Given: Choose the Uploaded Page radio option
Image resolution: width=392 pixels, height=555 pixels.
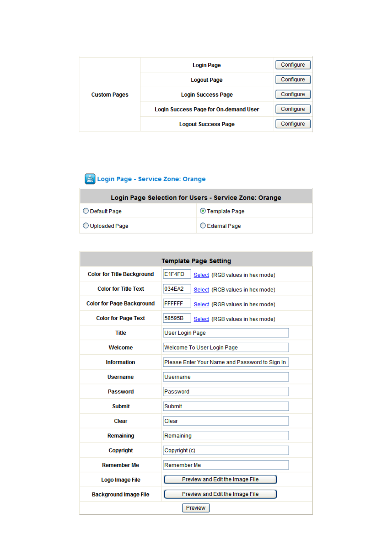Looking at the screenshot, I should (x=86, y=226).
